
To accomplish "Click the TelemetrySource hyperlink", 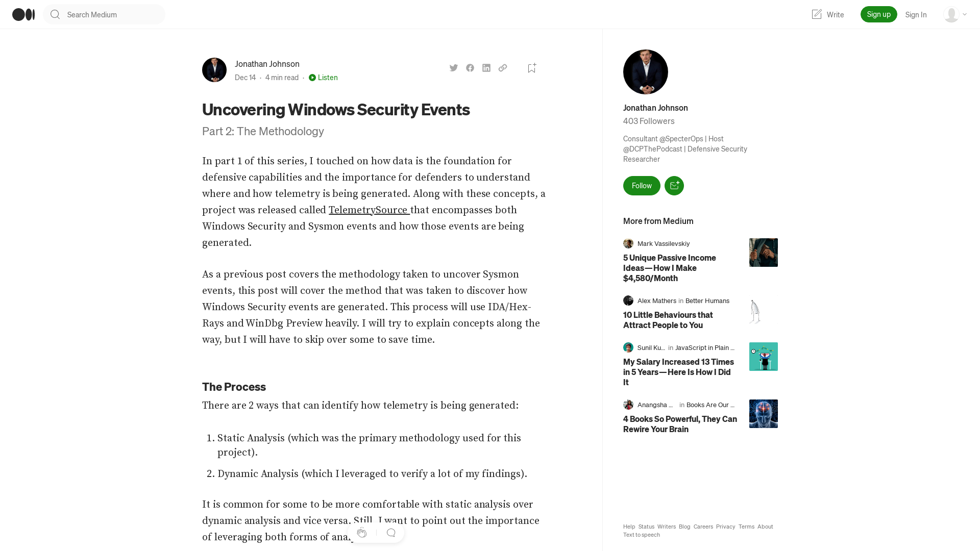I will pos(368,210).
